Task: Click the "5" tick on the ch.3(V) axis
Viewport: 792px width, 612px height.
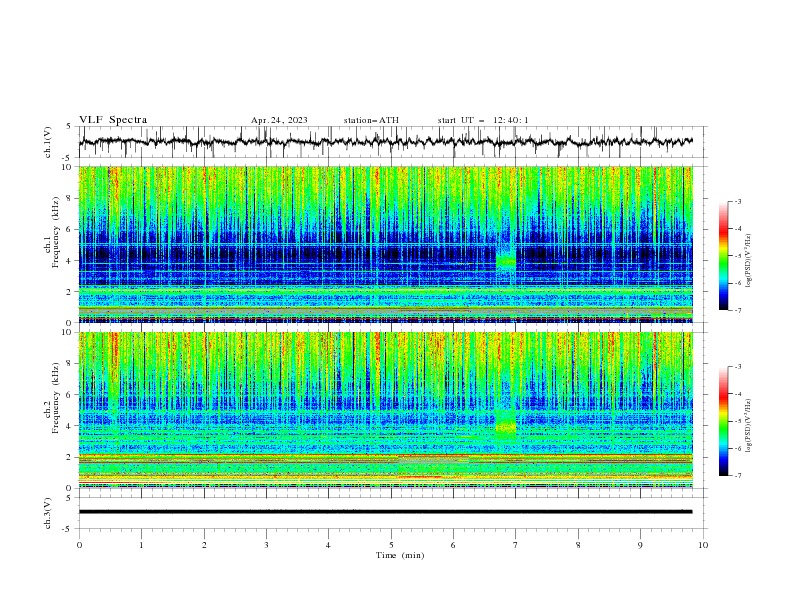Action: click(x=70, y=498)
